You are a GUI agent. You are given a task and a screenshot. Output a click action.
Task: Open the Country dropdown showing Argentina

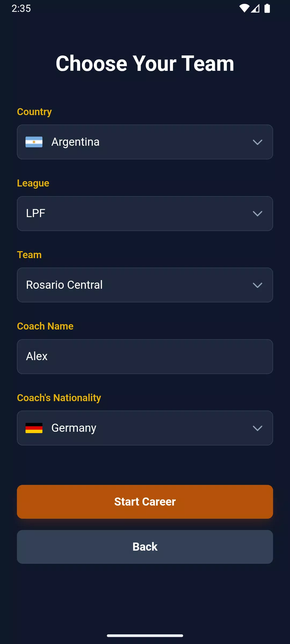[x=145, y=142]
